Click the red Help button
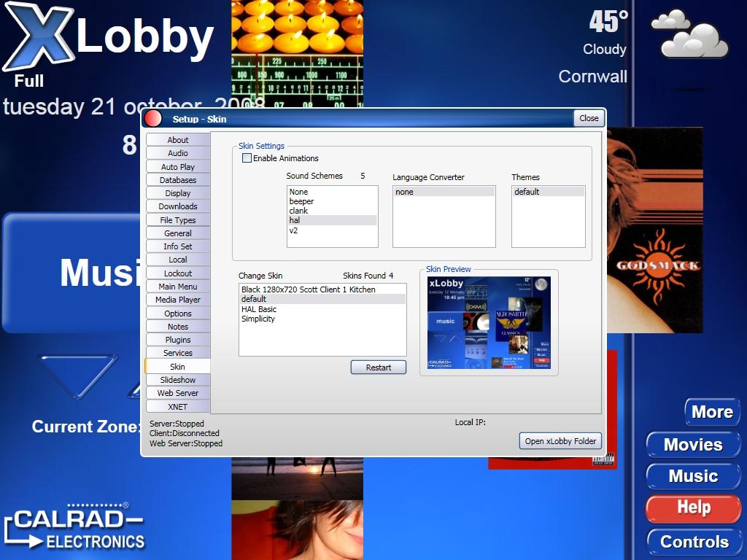Viewport: 747px width, 560px height. point(693,507)
